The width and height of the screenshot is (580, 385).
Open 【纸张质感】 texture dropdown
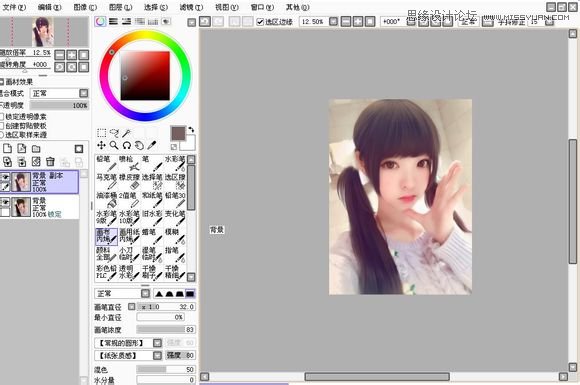(x=157, y=356)
